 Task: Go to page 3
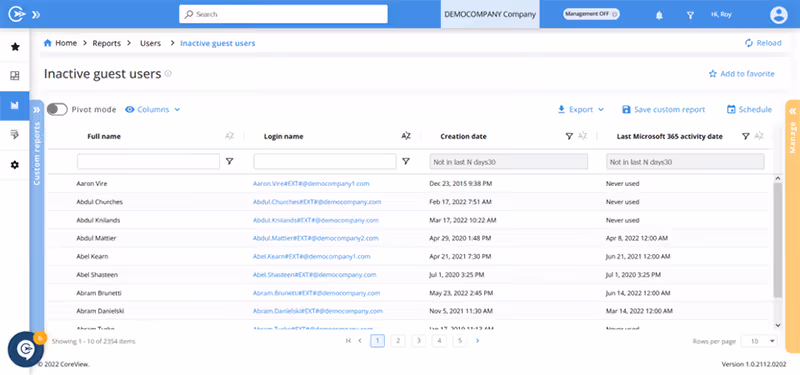point(418,341)
